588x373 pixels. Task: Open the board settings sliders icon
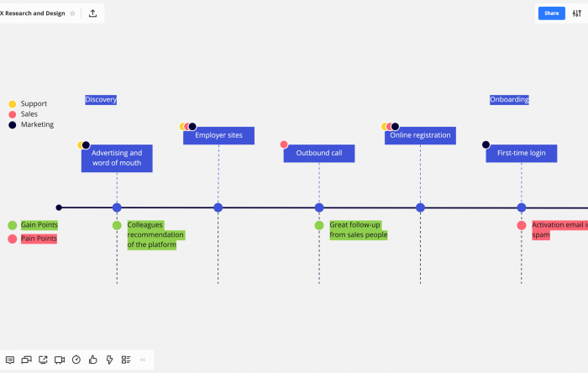pos(577,13)
